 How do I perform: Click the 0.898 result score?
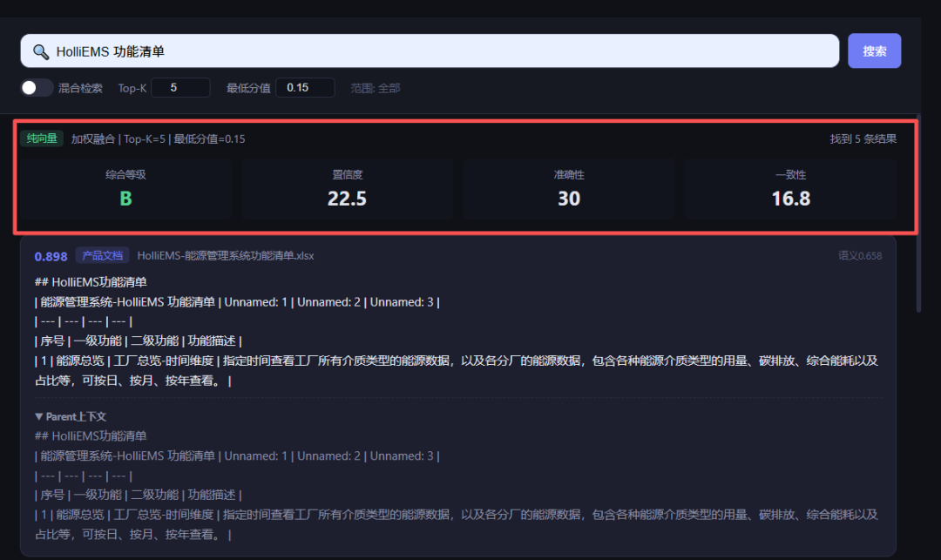pos(51,257)
